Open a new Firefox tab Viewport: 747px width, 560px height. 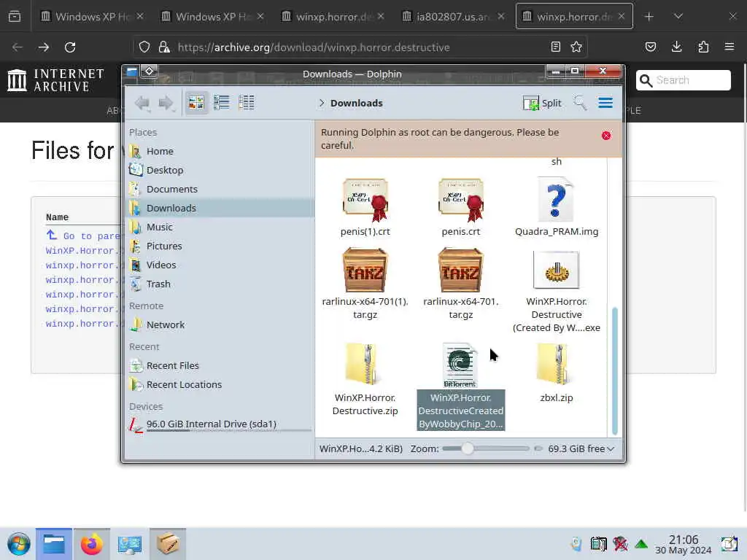point(649,17)
